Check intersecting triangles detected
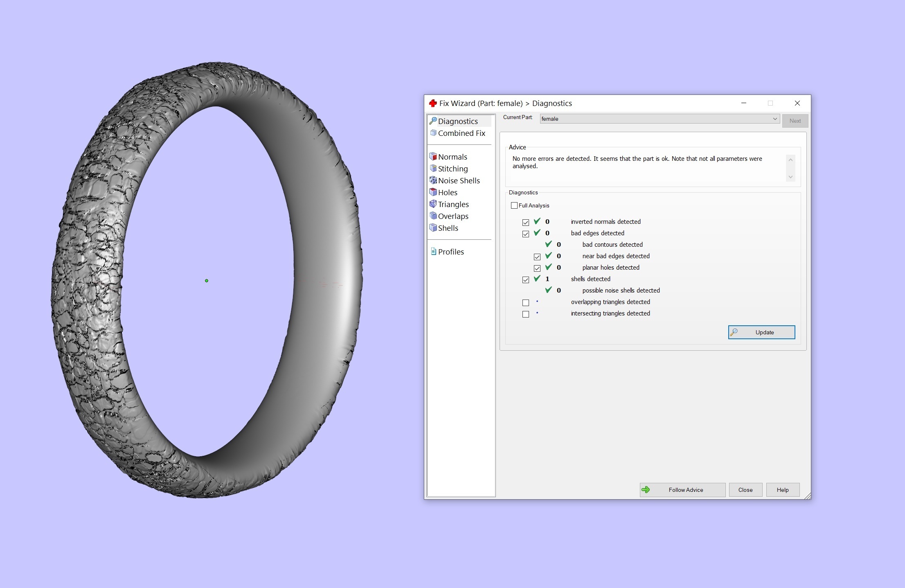The height and width of the screenshot is (588, 905). click(526, 314)
